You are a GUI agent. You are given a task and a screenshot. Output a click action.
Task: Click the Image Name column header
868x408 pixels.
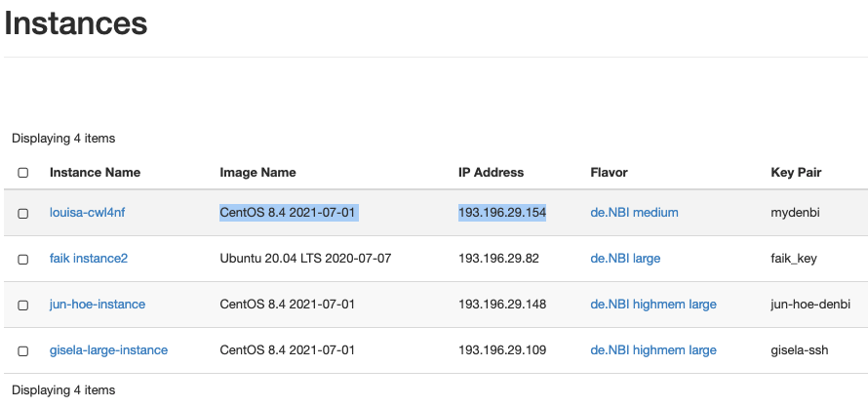coord(258,173)
